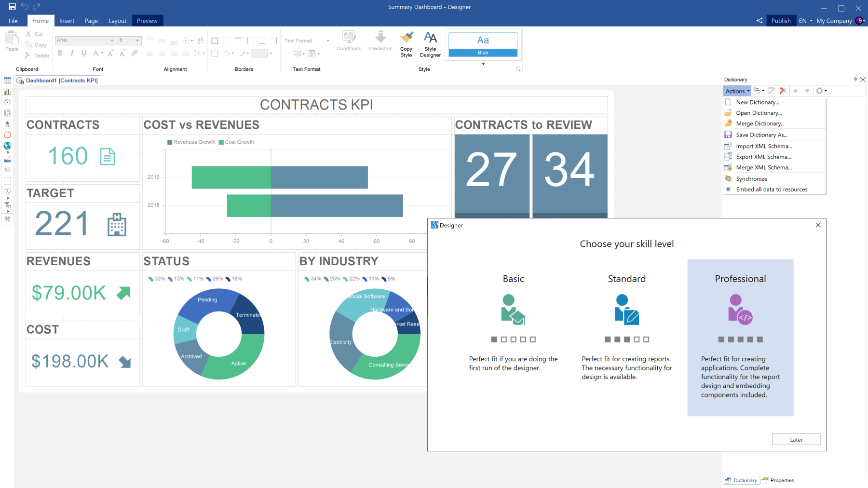Click the Paste button in Clipboard group
868x488 pixels.
(12, 41)
